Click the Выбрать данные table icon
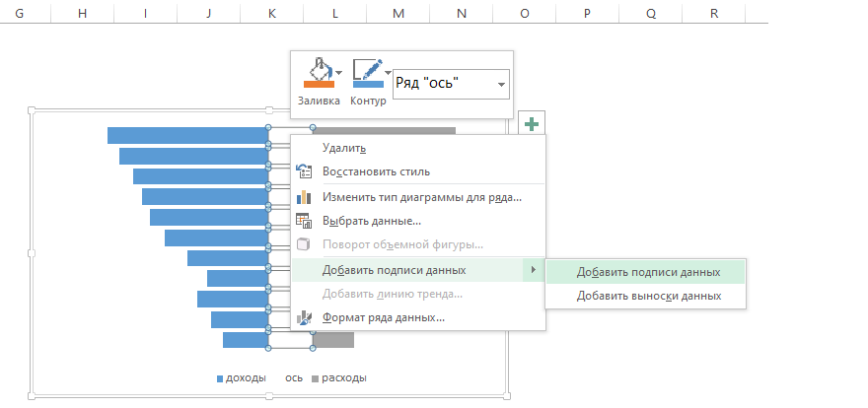 click(304, 221)
